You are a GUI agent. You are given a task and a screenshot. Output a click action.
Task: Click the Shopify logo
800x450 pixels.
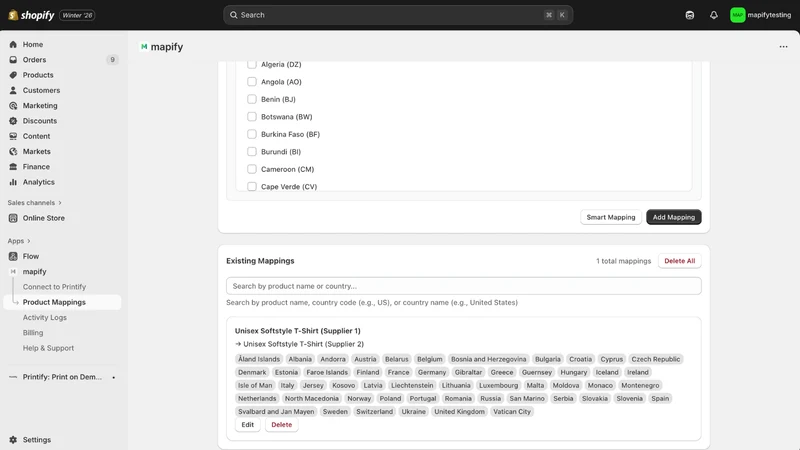click(31, 15)
